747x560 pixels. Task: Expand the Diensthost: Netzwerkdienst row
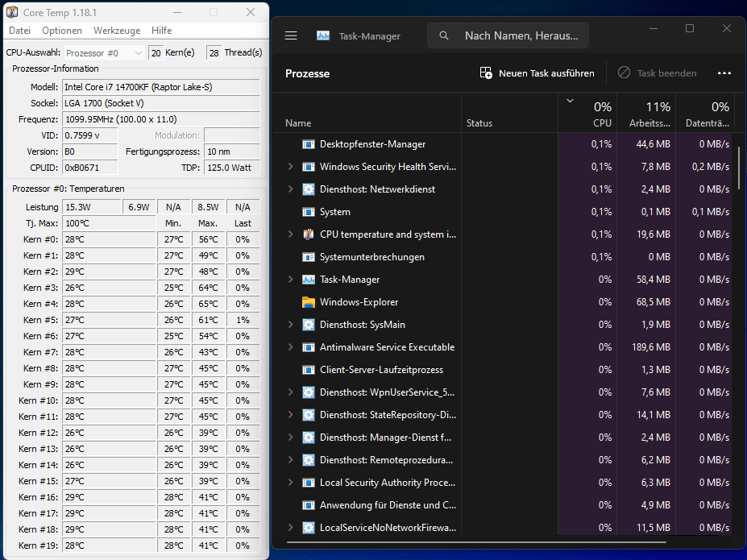tap(291, 189)
